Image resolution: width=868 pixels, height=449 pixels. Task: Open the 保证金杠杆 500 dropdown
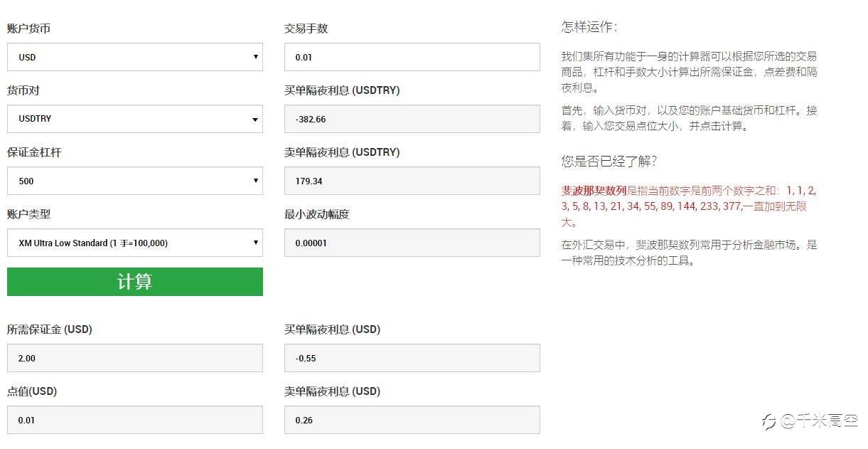click(x=135, y=181)
